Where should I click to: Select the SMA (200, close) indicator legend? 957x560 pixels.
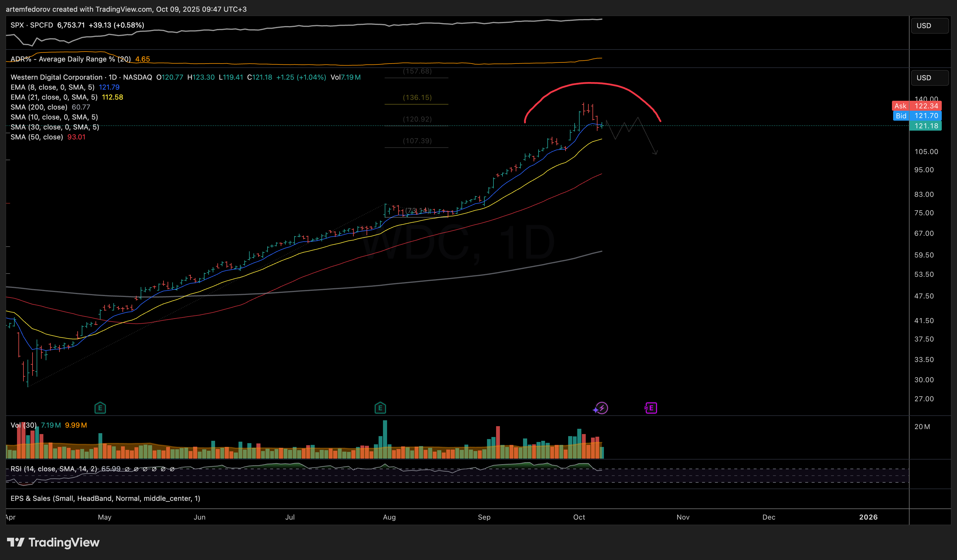point(39,107)
